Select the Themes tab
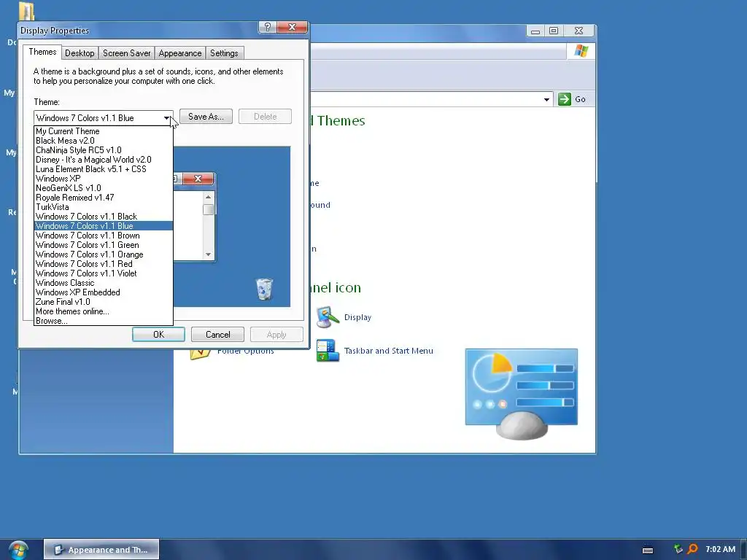The image size is (747, 560). 42,52
